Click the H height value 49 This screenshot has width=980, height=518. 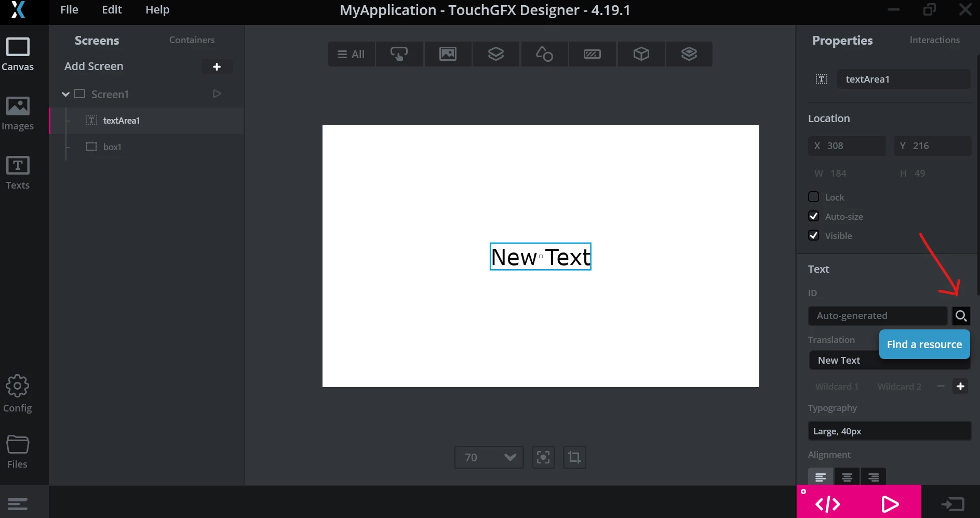click(x=920, y=174)
